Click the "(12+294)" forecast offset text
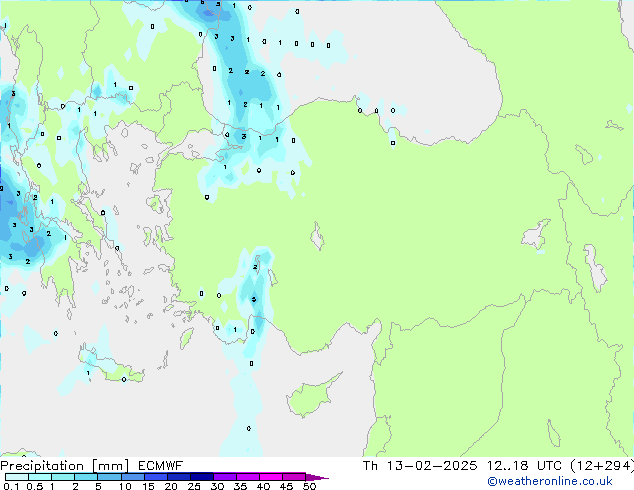Viewport: 634px width, 490px height. (x=602, y=466)
